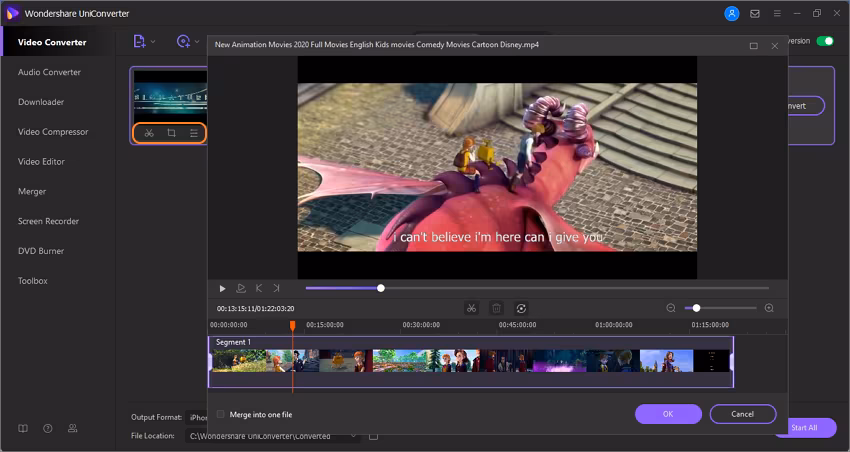Expand the Add Files dropdown arrow
This screenshot has width=850, height=452.
pos(153,41)
